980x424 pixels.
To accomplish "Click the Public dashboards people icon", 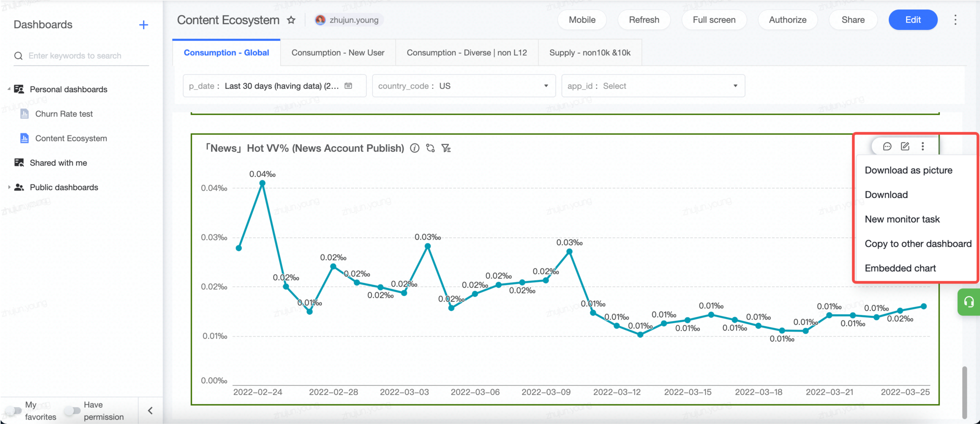I will (x=19, y=187).
